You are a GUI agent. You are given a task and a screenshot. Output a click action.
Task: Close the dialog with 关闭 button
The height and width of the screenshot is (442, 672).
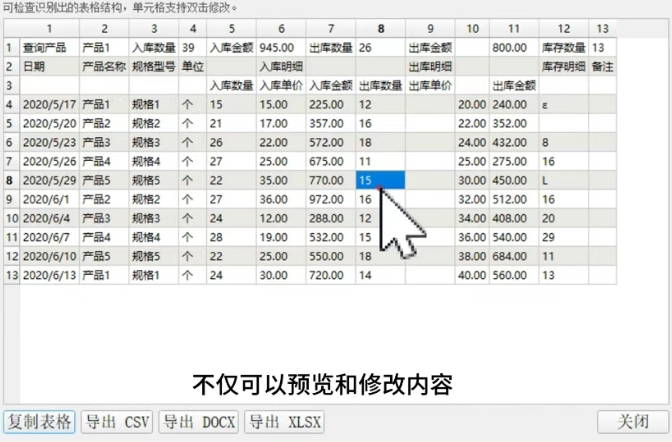[x=633, y=422]
